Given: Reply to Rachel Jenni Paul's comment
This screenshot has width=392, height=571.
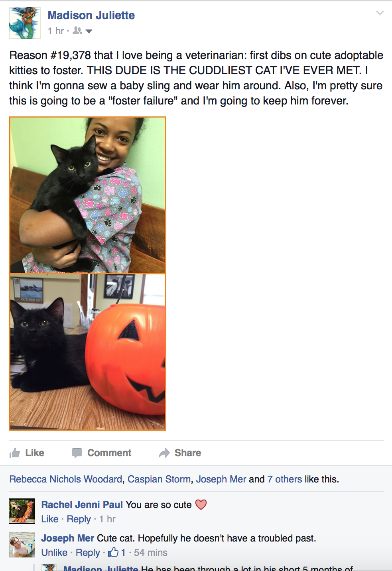Looking at the screenshot, I should click(x=79, y=519).
